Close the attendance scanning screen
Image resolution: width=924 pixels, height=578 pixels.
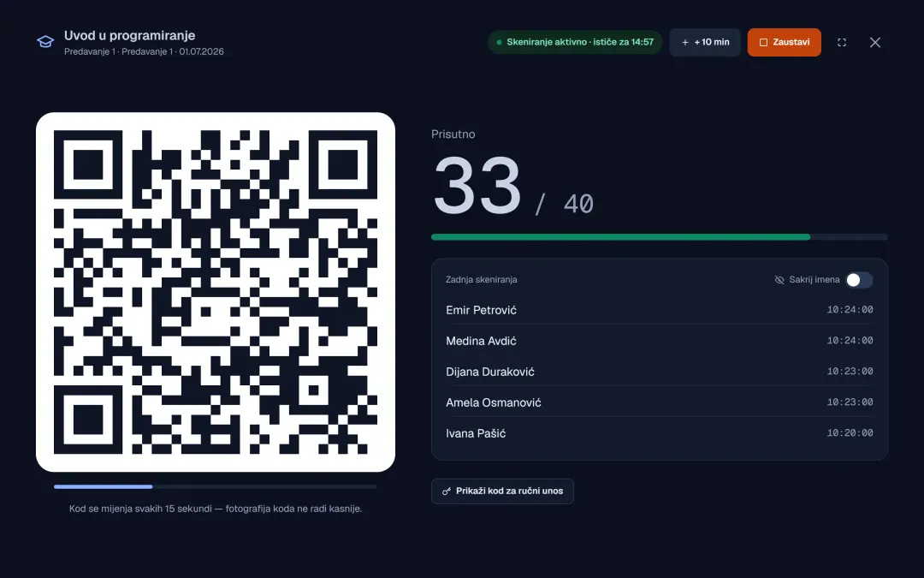point(875,43)
